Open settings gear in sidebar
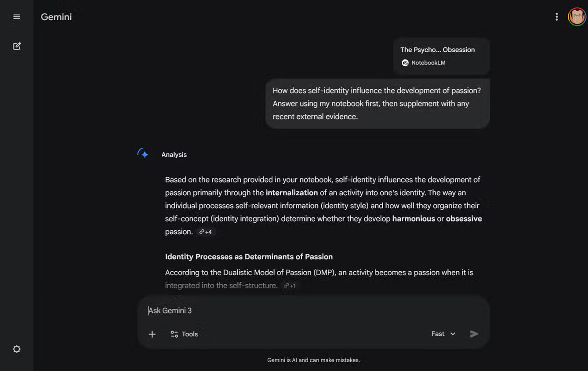Viewport: 588px width, 371px height. coord(17,349)
